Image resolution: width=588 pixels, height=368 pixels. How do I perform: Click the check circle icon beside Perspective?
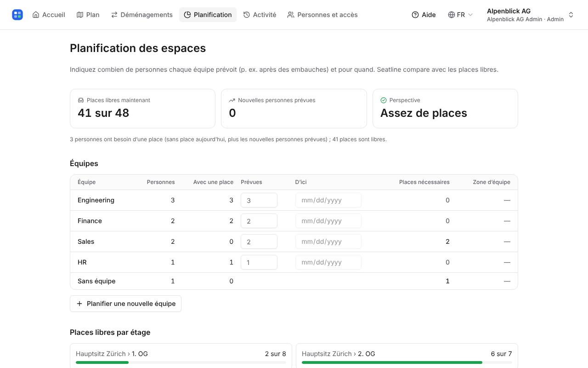384,100
